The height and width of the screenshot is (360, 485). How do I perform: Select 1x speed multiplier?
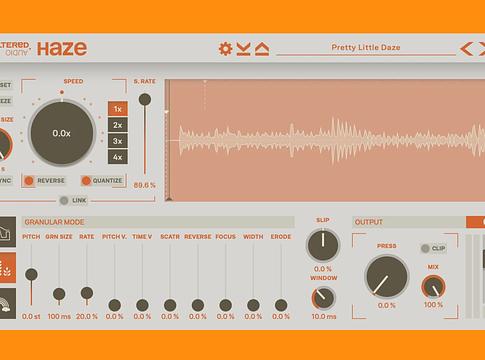click(118, 109)
